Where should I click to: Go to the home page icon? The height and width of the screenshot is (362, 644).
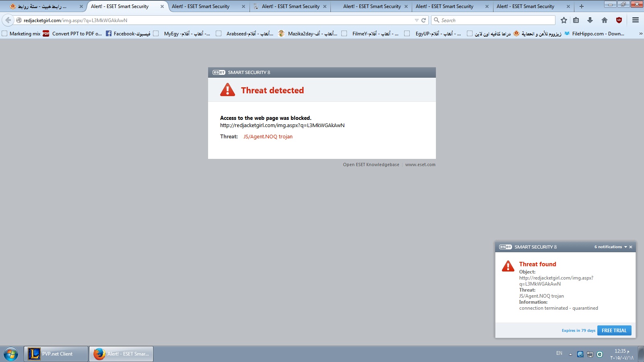pos(605,20)
